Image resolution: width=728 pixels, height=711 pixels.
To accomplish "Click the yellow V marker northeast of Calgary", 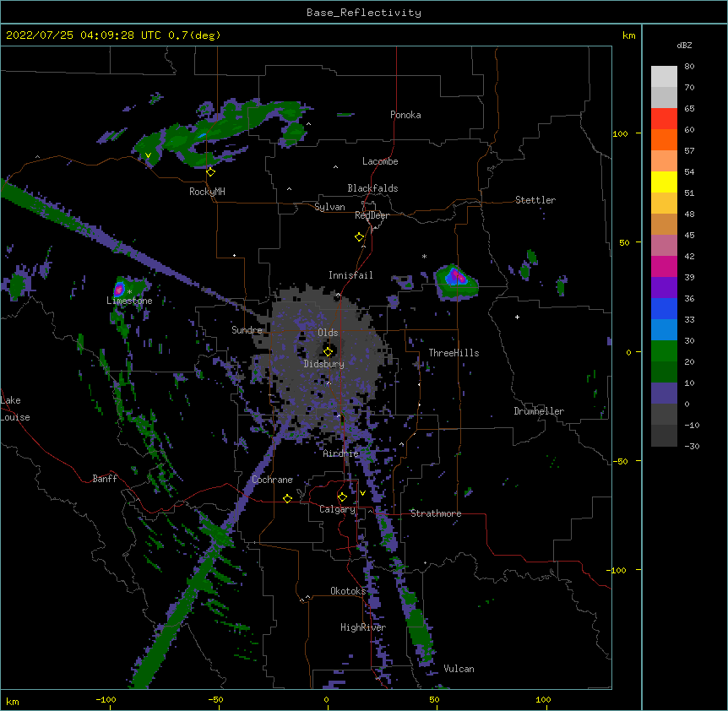I will [362, 493].
